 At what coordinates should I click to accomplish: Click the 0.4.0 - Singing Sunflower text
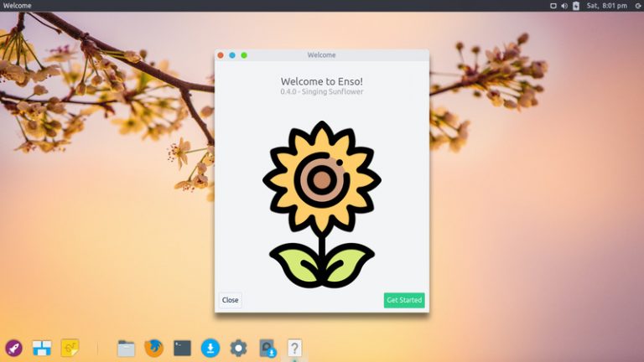click(322, 91)
